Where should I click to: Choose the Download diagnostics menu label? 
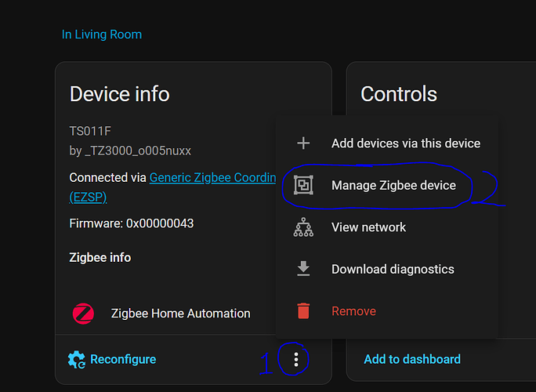[393, 269]
